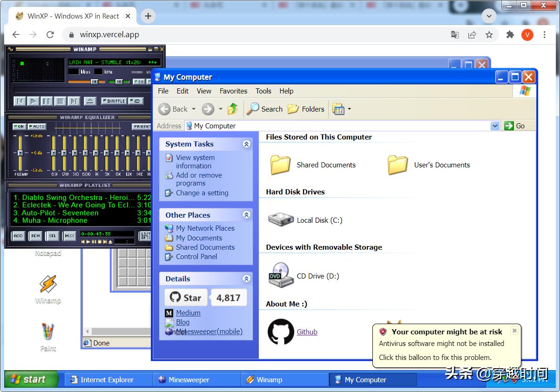Screen dimensions: 560x392
Task: Open the Shared Documents folder icon
Action: coord(281,165)
